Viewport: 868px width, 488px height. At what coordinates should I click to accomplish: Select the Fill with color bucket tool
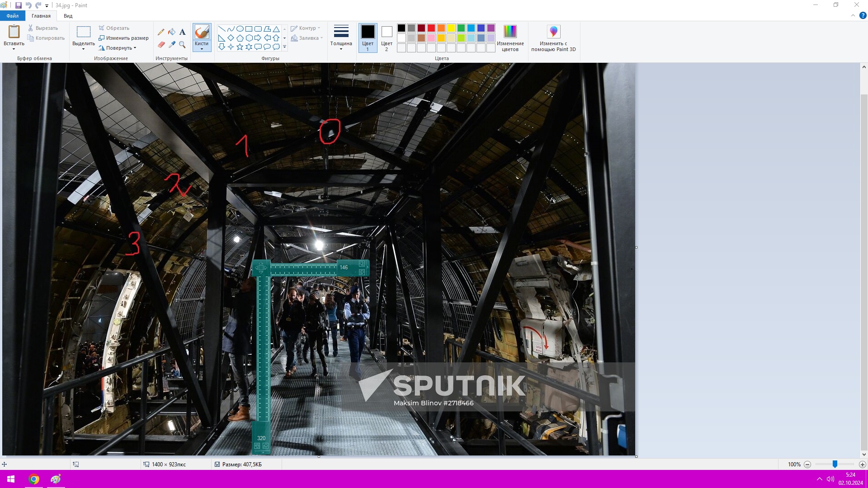click(172, 32)
